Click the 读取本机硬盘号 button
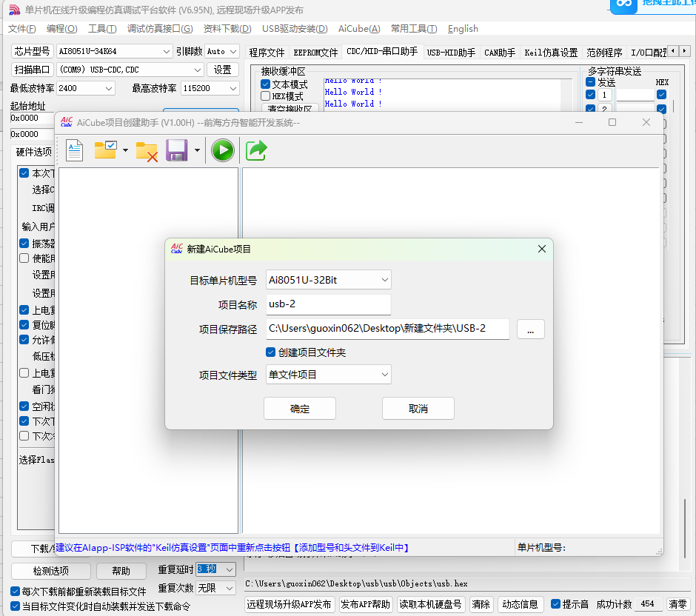 tap(430, 604)
